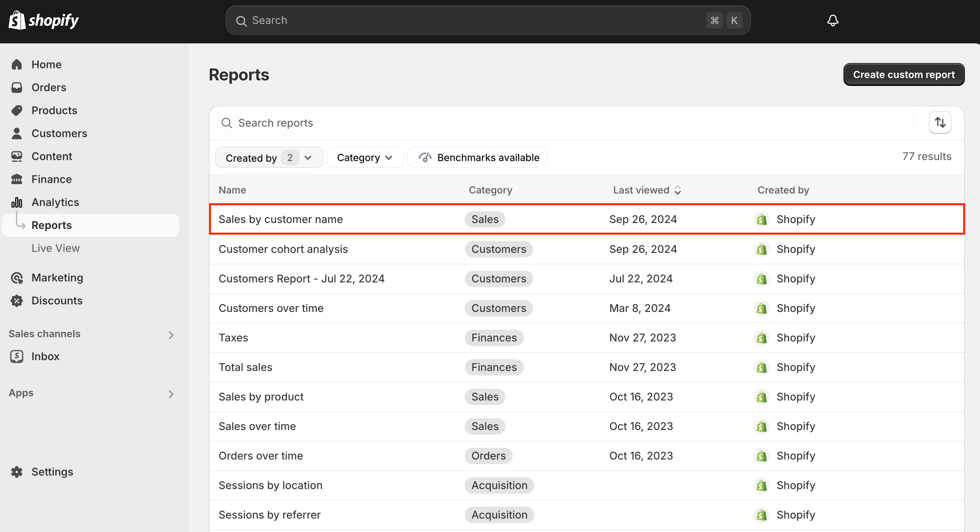The image size is (980, 532).
Task: Click the notifications bell icon
Action: [832, 21]
